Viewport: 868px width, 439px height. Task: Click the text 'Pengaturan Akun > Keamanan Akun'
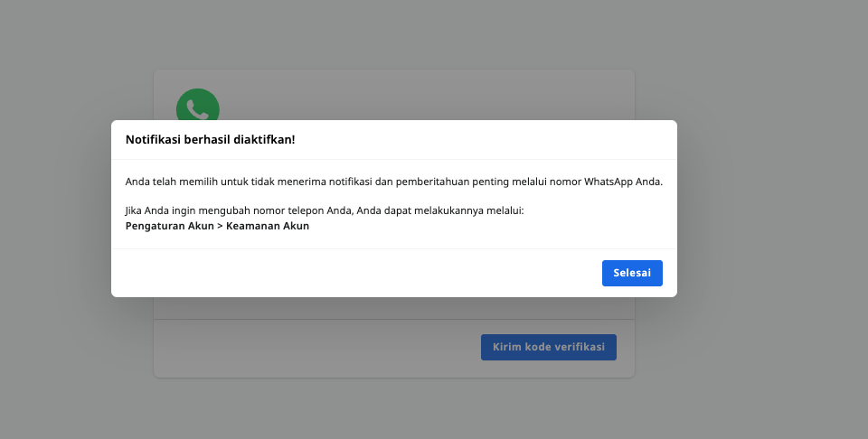pyautogui.click(x=218, y=226)
